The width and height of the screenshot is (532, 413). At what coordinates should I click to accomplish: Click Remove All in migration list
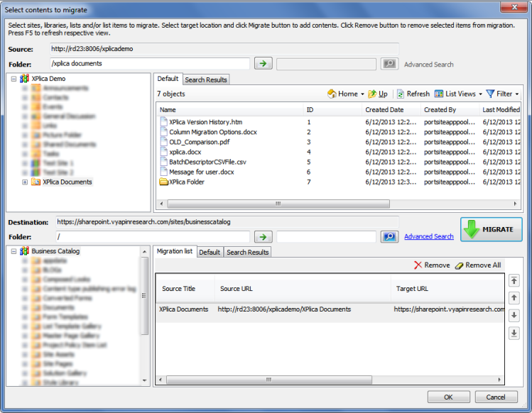point(478,265)
